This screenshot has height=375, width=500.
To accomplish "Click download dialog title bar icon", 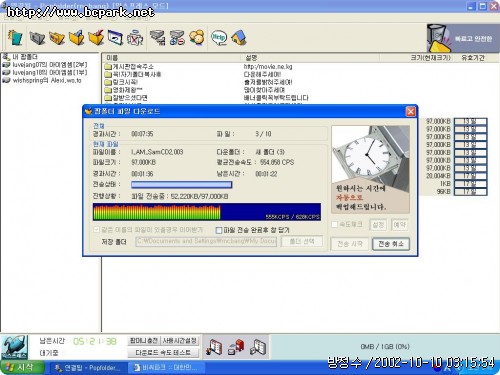I will (x=88, y=111).
